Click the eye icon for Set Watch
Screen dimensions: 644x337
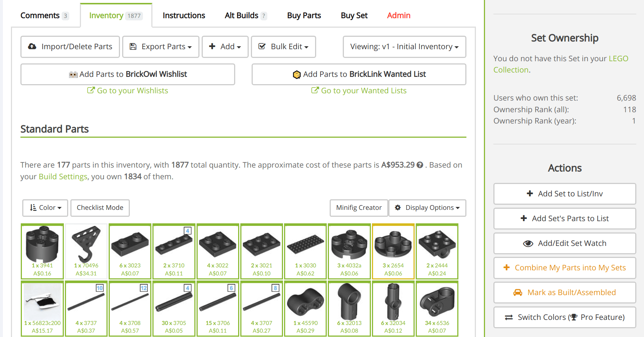[528, 244]
